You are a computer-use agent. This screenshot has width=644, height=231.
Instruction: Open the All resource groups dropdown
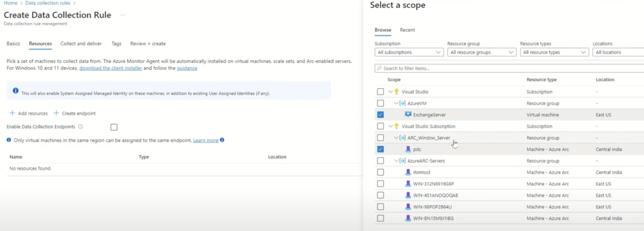click(x=482, y=52)
